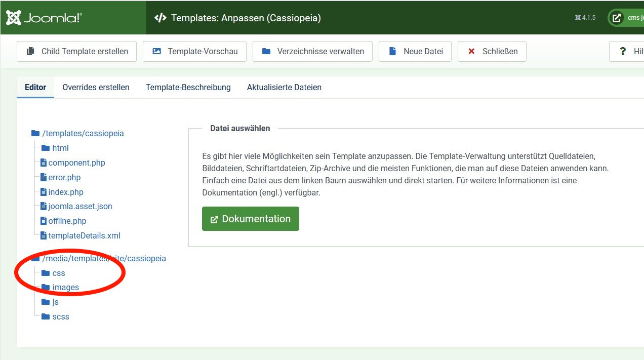Open the images folder
Screen dimensions: 644x360
tap(65, 287)
